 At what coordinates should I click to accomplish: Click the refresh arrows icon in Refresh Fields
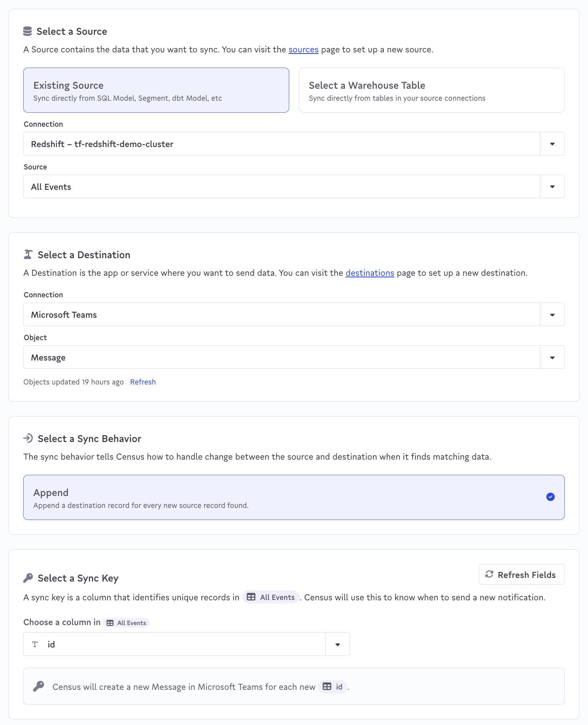tap(489, 574)
